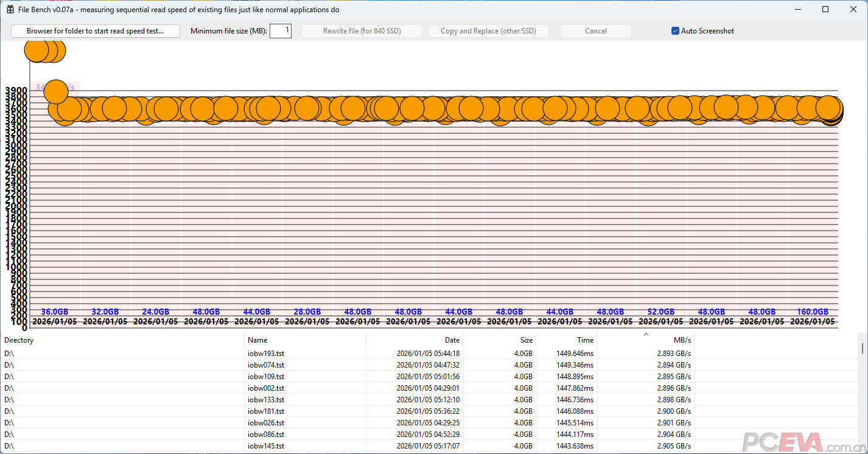Select the iobw074.tst file row
The width and height of the screenshot is (868, 454).
pos(266,365)
